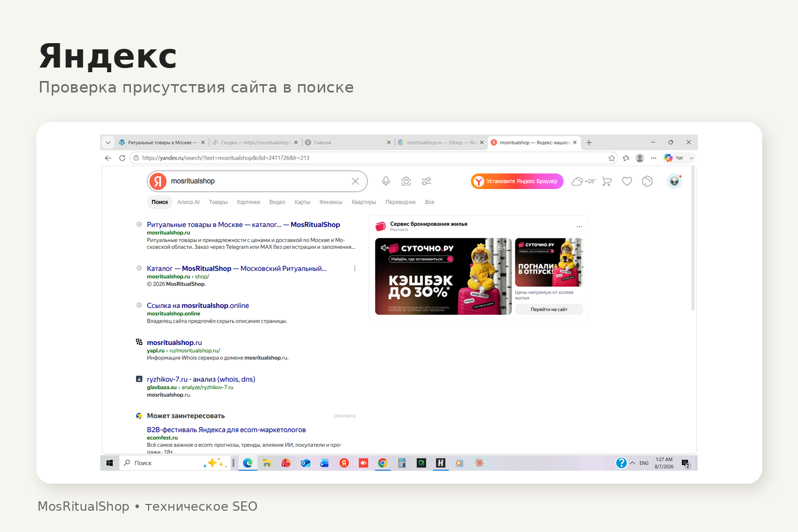Viewport: 798px width, 532px height.
Task: Click the Установите Яндекс Браузер button
Action: pyautogui.click(x=517, y=181)
